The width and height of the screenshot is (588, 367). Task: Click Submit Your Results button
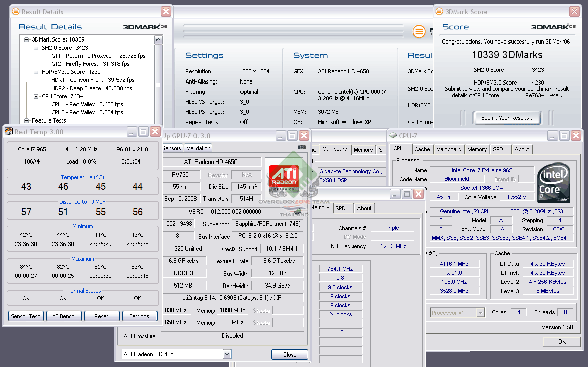[507, 118]
